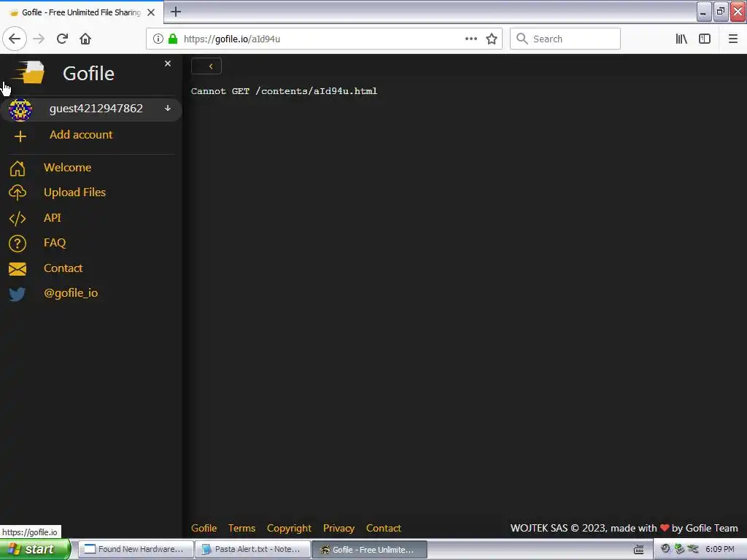Open page actions three-dot menu

click(471, 39)
